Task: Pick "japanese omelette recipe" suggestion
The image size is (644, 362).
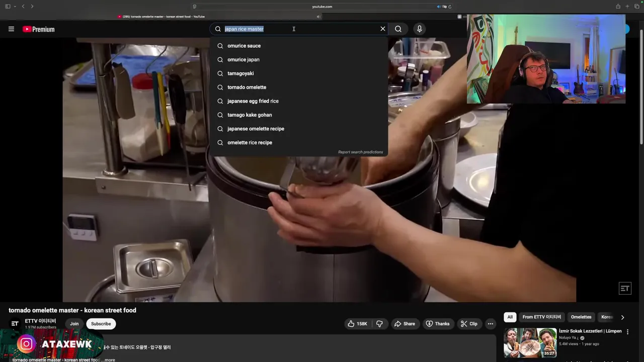Action: (x=299, y=129)
